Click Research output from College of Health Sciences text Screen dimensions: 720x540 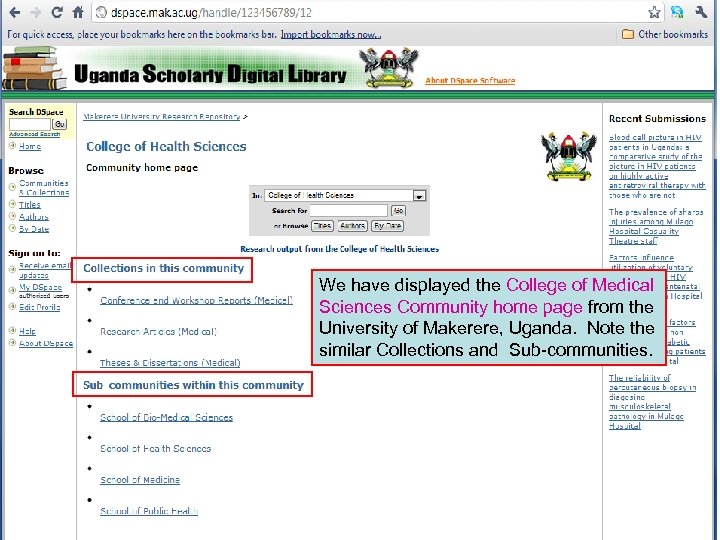[x=340, y=249]
